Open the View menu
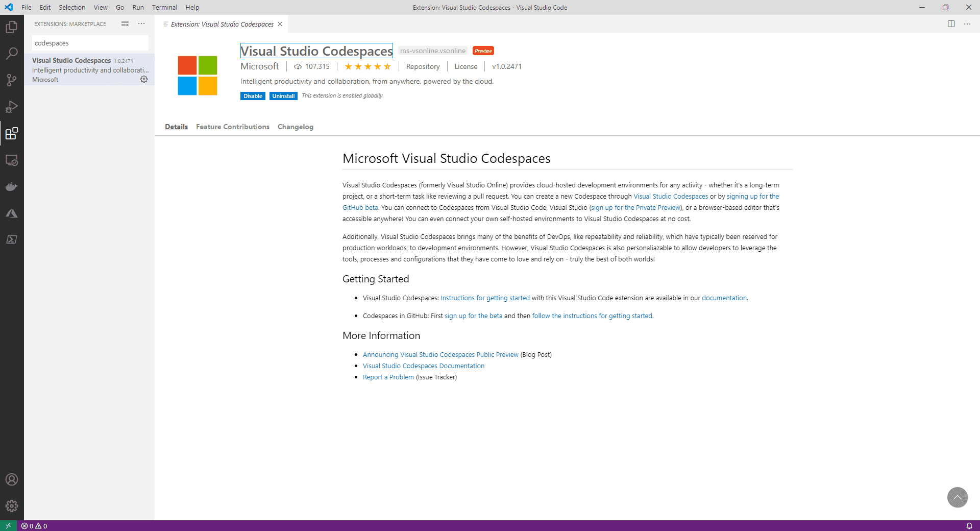 101,7
